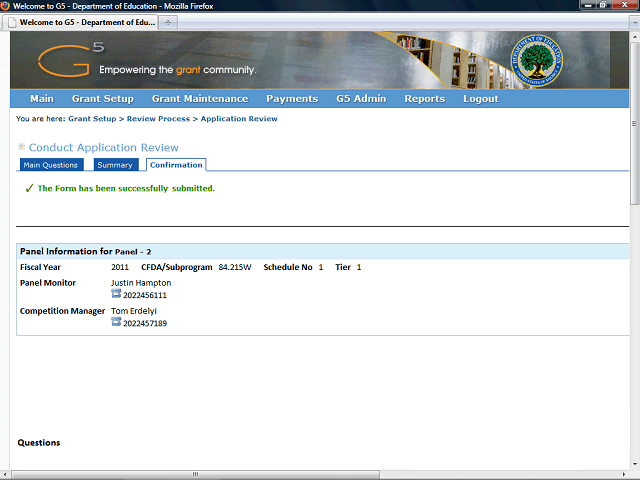The height and width of the screenshot is (480, 640).
Task: Open the Reports menu
Action: [x=424, y=99]
